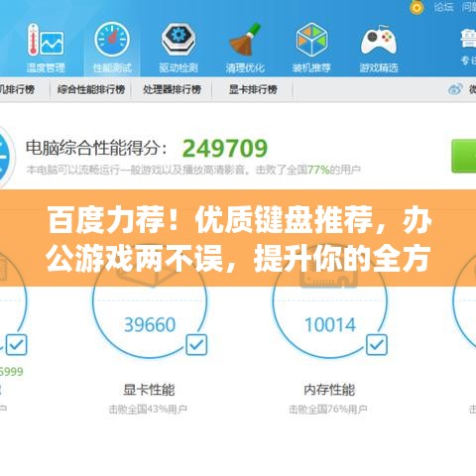Switch to the 显卡排行榜 tab
Viewport: 476px width, 476px height.
(253, 89)
